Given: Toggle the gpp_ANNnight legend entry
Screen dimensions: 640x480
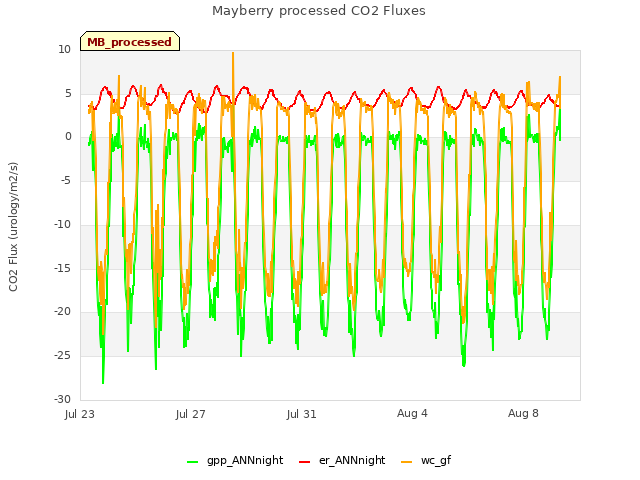Looking at the screenshot, I should [235, 461].
